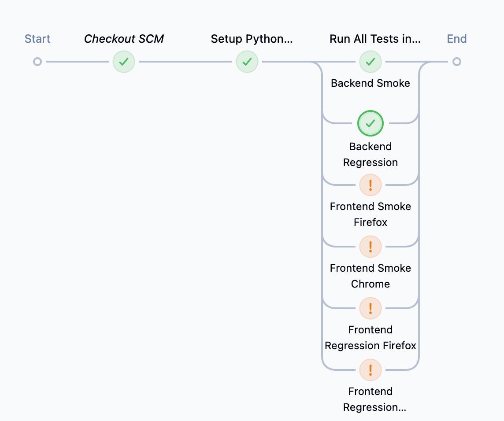Click the Start node circle

pyautogui.click(x=37, y=62)
